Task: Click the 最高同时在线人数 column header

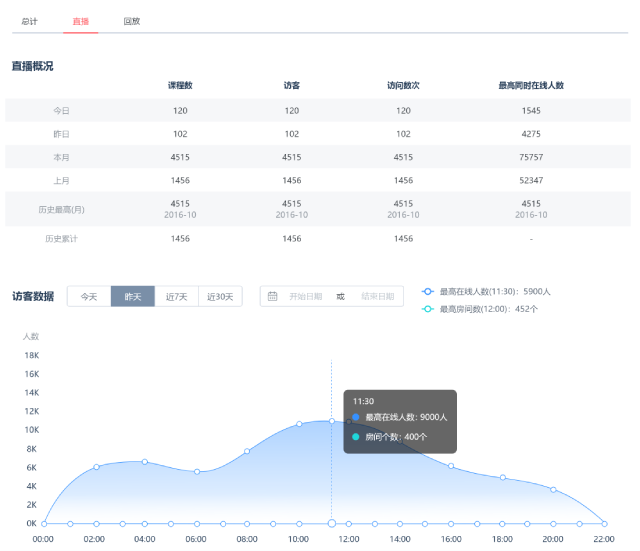Action: coord(531,85)
